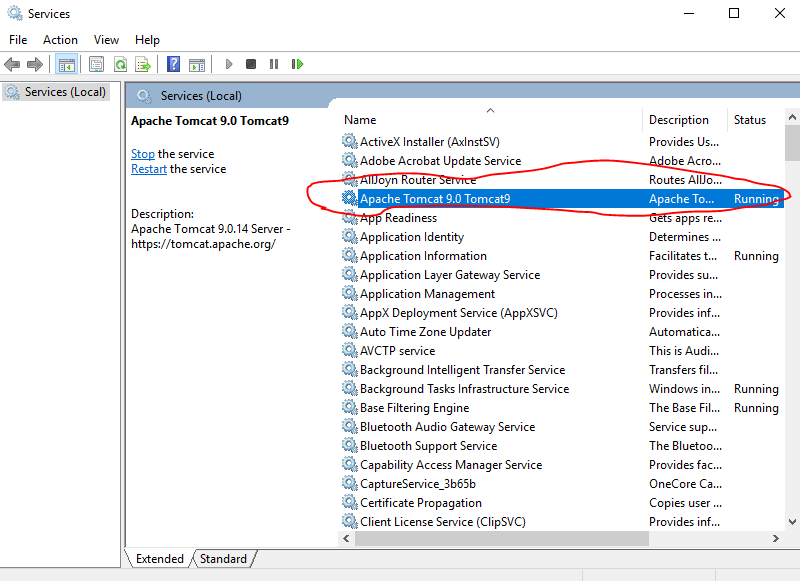Select the Application Management service
The height and width of the screenshot is (581, 800).
tap(561, 294)
